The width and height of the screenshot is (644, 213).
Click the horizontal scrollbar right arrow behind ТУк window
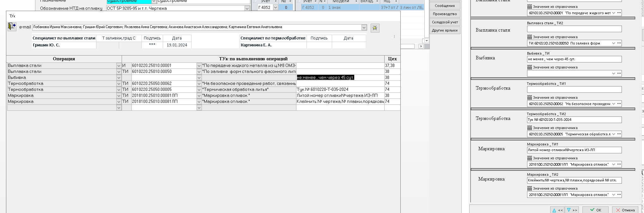pyautogui.click(x=421, y=46)
